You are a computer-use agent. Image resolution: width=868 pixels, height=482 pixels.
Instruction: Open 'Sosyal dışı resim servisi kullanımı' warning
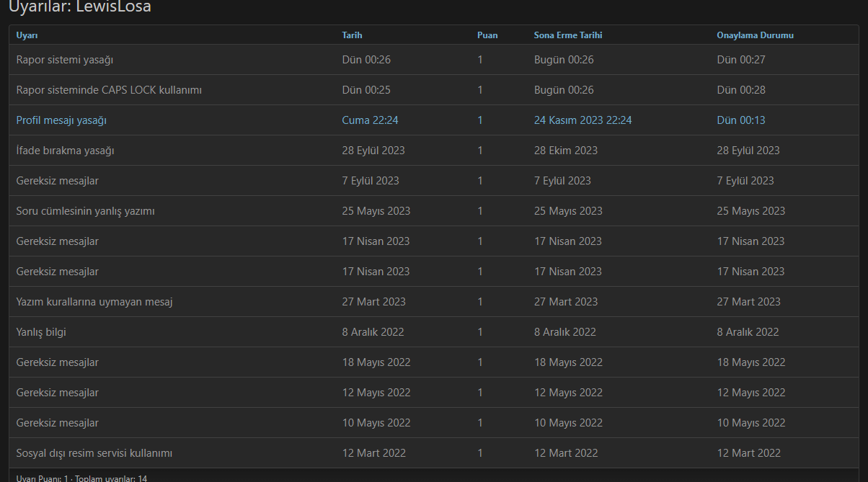pyautogui.click(x=94, y=453)
